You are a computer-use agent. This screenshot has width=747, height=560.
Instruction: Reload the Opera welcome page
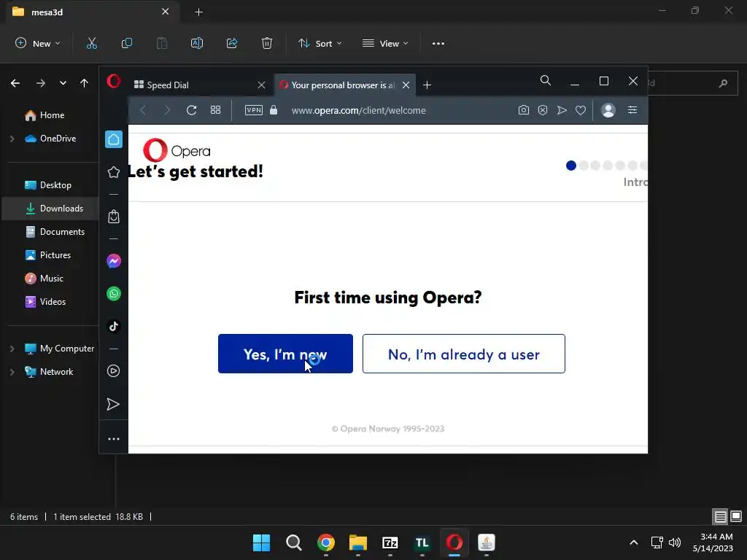coord(192,111)
